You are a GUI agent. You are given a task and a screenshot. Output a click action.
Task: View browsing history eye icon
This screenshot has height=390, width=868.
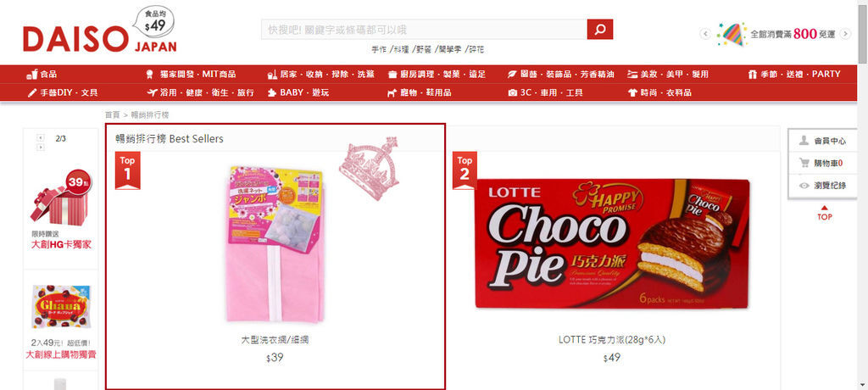tap(804, 186)
